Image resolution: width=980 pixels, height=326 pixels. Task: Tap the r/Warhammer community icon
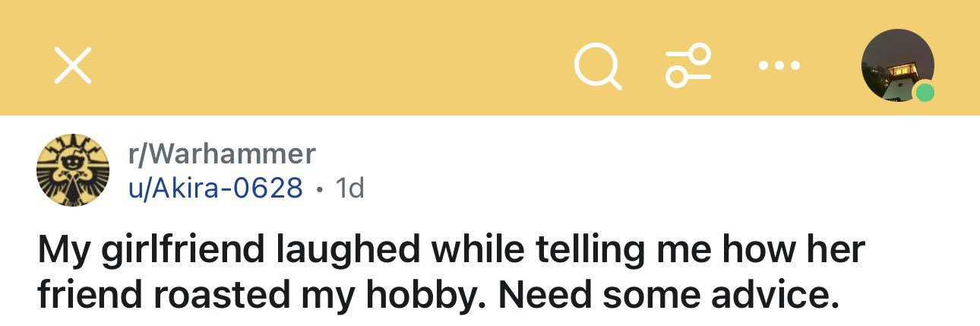coord(73,171)
